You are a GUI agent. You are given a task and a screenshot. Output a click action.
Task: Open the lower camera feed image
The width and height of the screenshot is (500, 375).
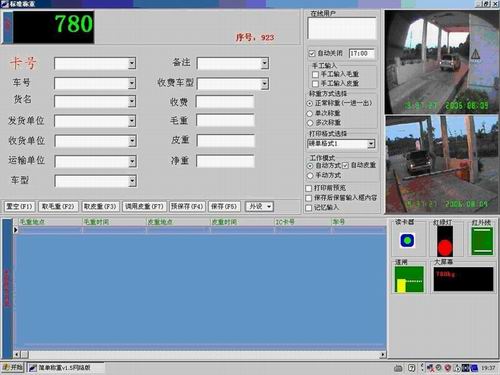441,164
